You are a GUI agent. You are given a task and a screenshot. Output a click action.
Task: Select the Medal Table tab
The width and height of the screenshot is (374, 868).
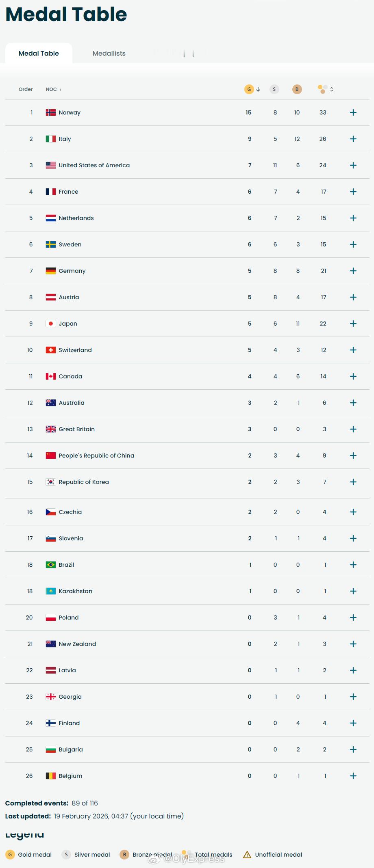39,53
